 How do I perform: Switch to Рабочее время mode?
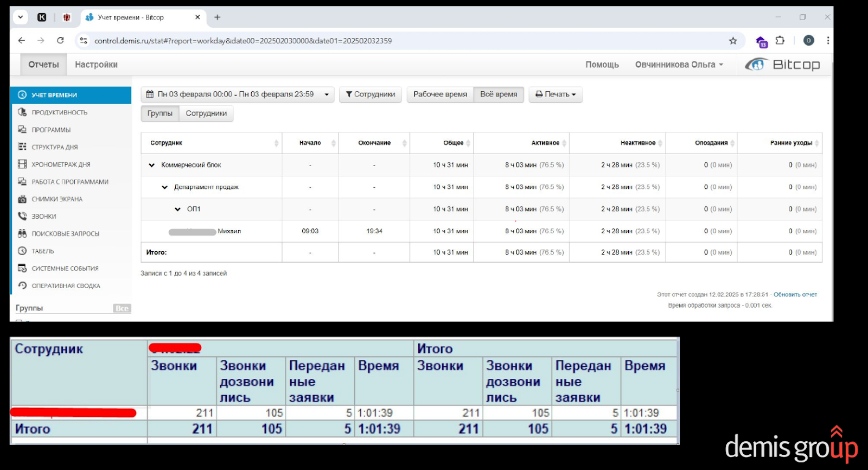click(440, 94)
